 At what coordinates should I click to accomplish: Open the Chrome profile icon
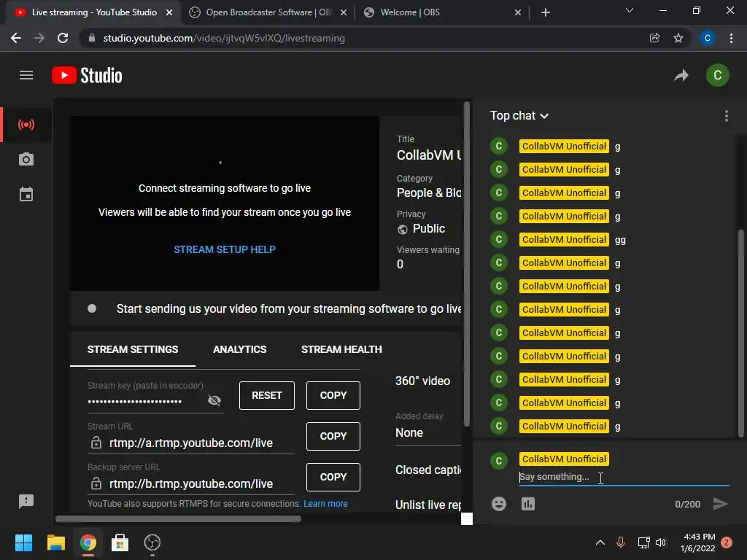(708, 38)
